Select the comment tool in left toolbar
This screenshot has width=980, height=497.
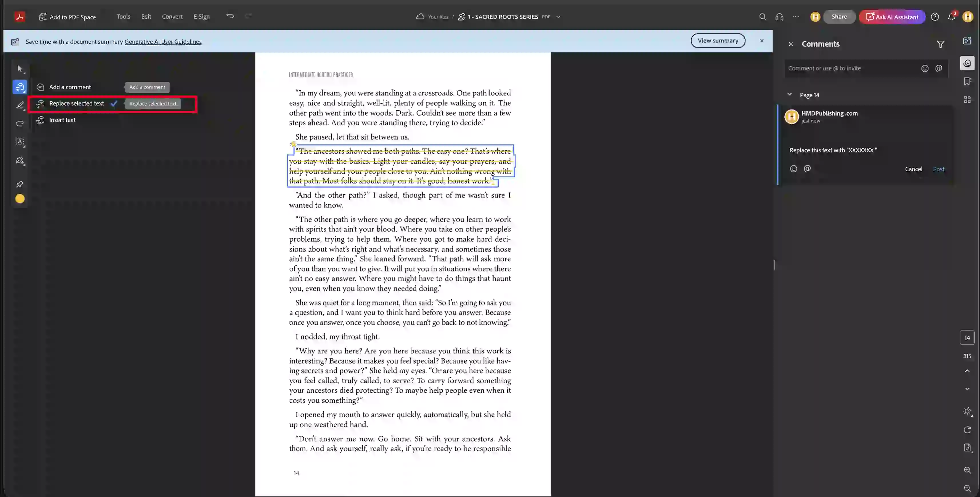click(20, 87)
